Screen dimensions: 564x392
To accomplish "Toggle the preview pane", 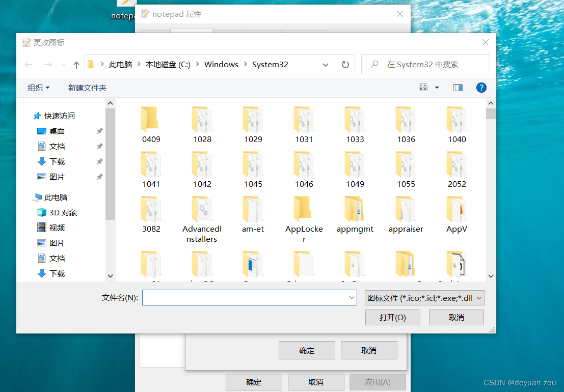I will tap(457, 87).
